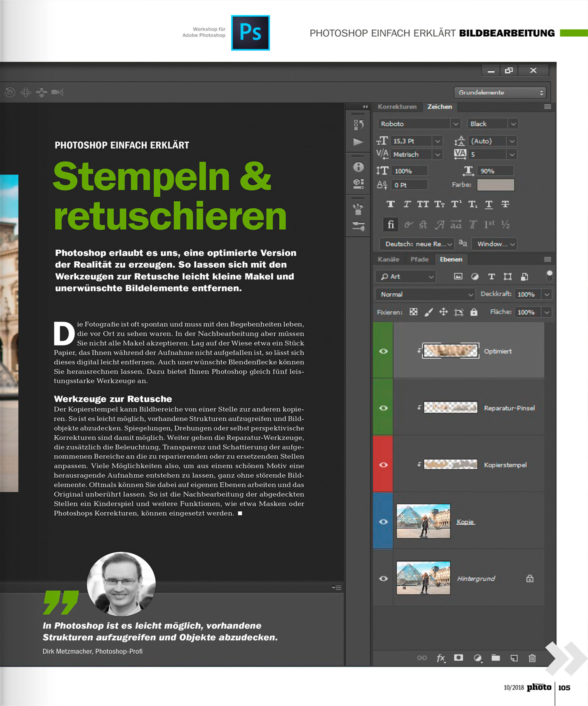The width and height of the screenshot is (588, 706).
Task: Open Metrisch kerning dropdown
Action: tap(438, 154)
